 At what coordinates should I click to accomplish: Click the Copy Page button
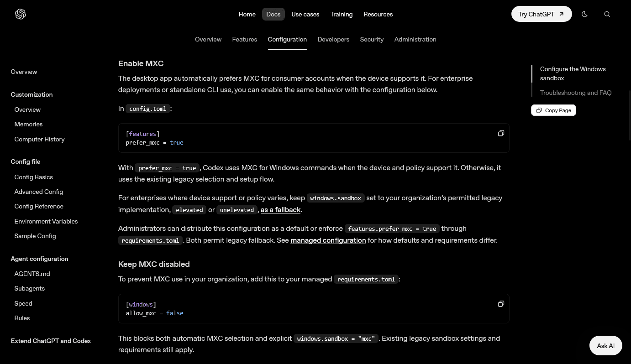pyautogui.click(x=553, y=110)
